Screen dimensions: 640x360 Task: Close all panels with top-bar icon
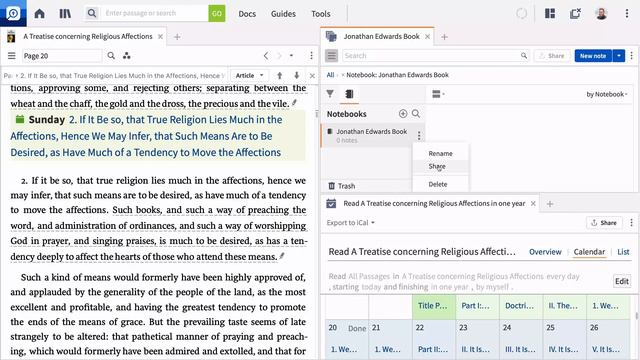pyautogui.click(x=575, y=13)
